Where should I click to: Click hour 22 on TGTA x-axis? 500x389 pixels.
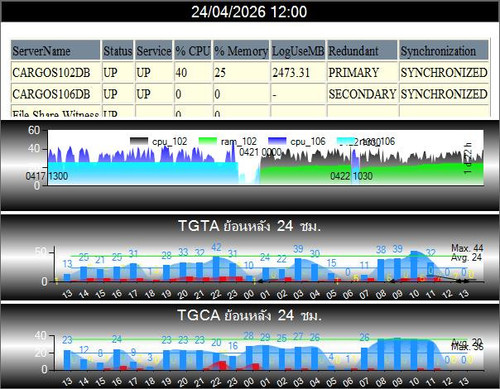tap(216, 294)
